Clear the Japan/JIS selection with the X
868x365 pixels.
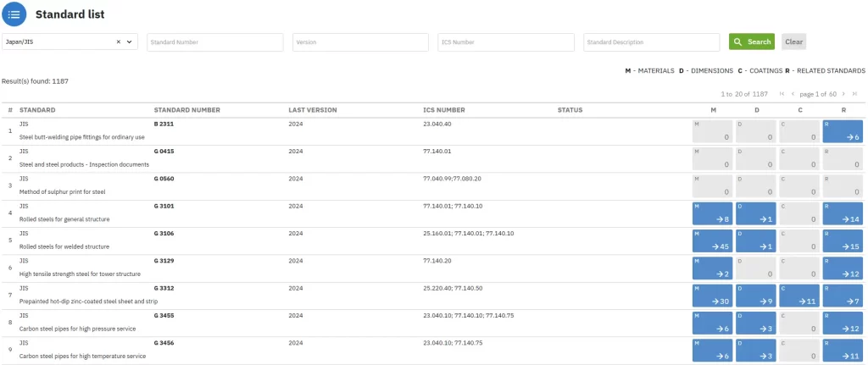pos(119,41)
